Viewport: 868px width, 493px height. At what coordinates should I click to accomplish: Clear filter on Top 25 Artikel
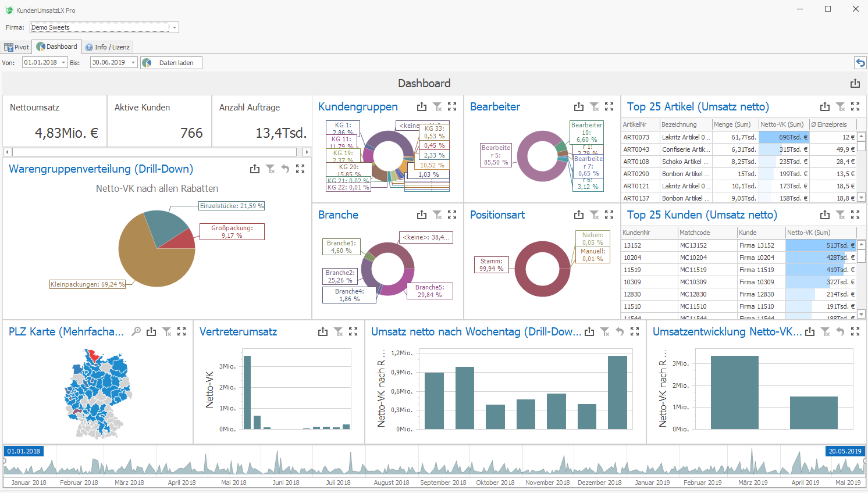(841, 106)
